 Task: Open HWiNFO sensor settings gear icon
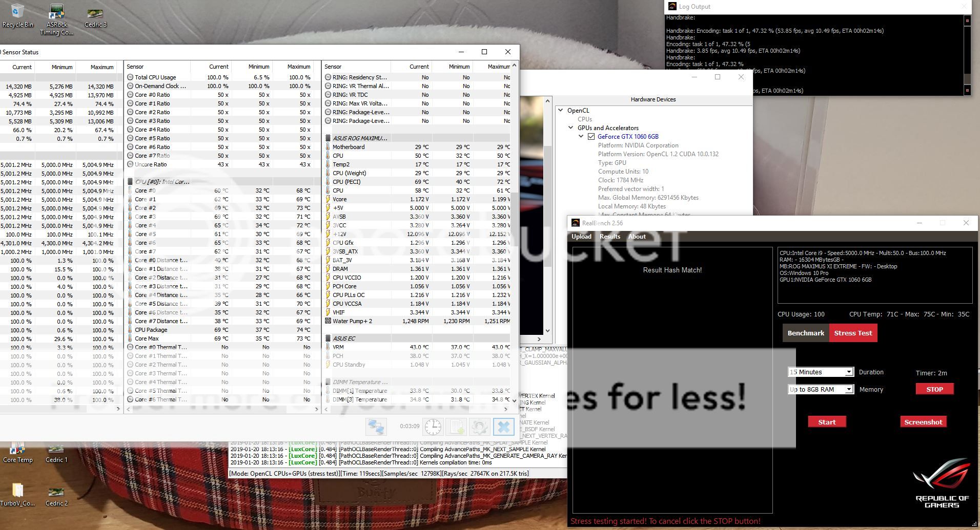click(480, 427)
